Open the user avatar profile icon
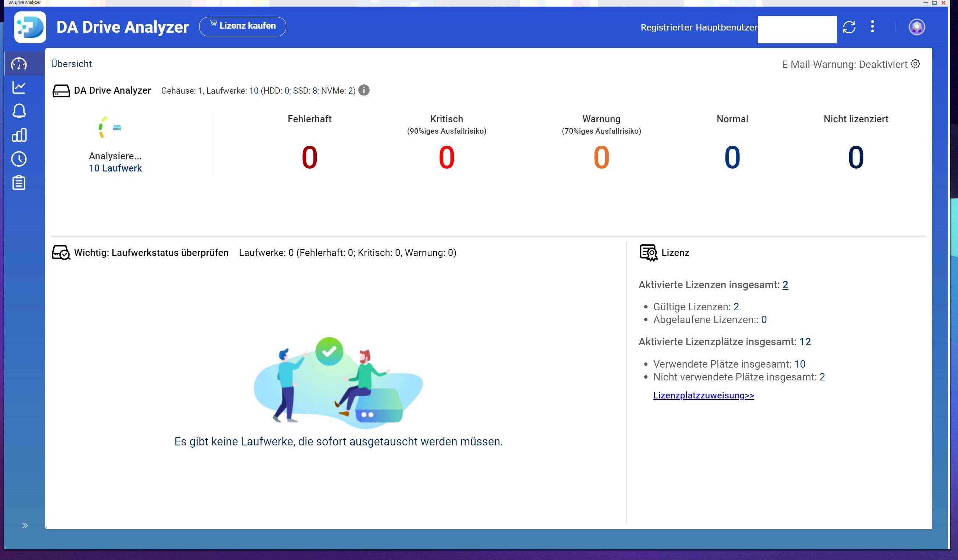The height and width of the screenshot is (560, 958). [x=917, y=27]
